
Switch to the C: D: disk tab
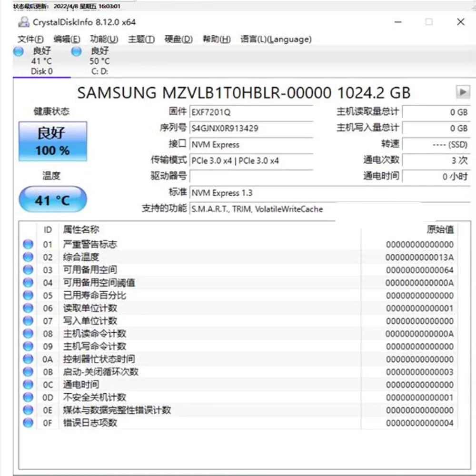coord(99,61)
